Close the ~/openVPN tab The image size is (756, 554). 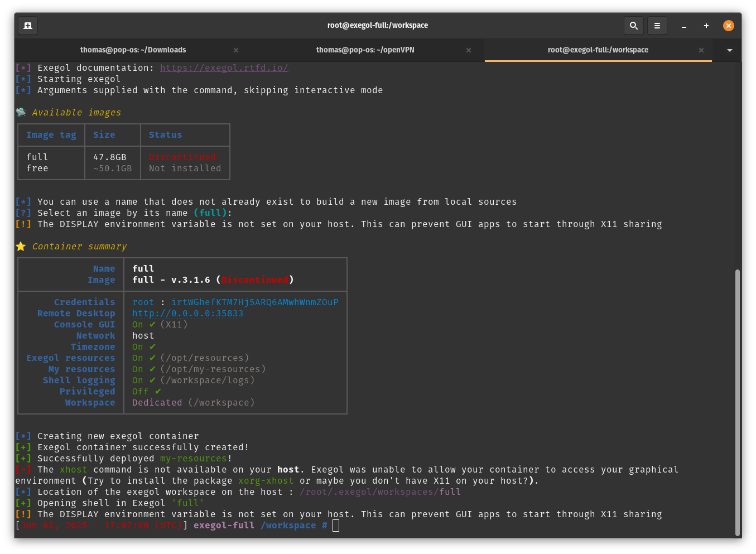point(469,50)
